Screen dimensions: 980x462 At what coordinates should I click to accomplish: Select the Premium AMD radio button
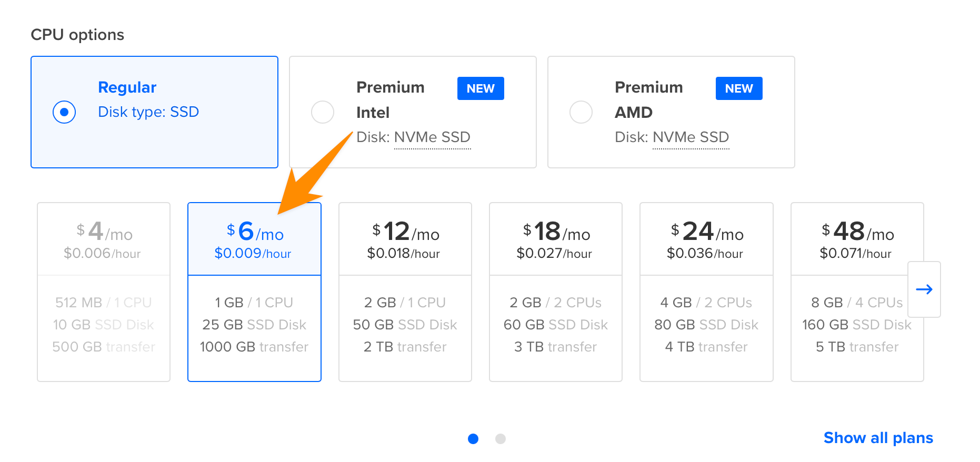click(581, 112)
